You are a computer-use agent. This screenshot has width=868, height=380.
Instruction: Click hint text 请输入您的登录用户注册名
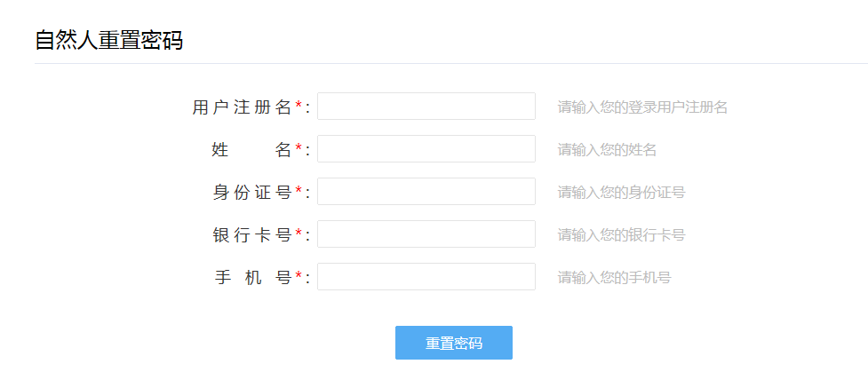642,107
